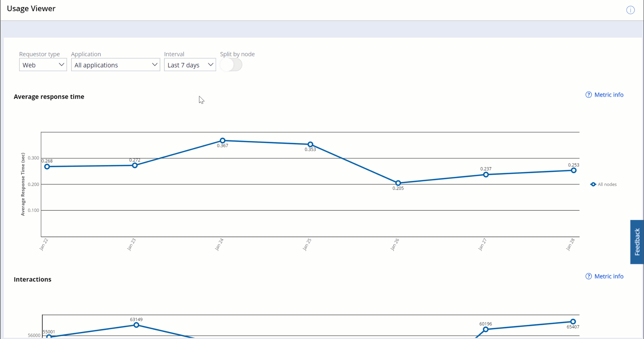Click the 0.300 y-axis tick label
This screenshot has width=644, height=339.
tap(34, 158)
